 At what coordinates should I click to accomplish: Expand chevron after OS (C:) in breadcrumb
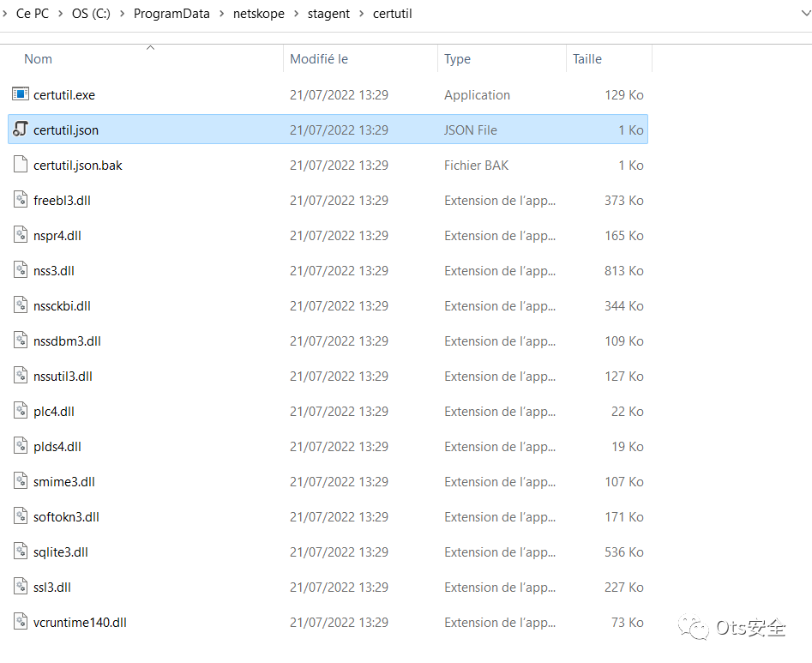(x=123, y=14)
